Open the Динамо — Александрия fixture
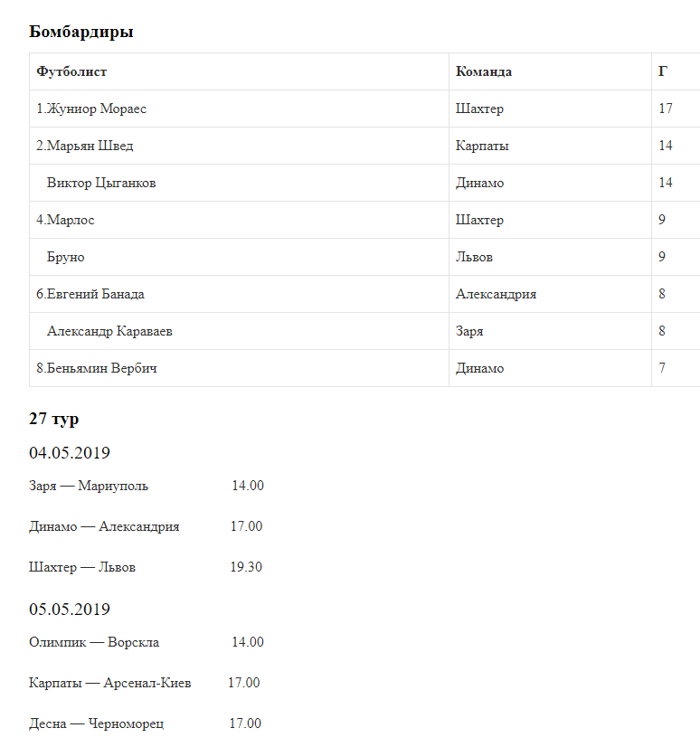Viewport: 700px width, 747px height. (x=104, y=526)
